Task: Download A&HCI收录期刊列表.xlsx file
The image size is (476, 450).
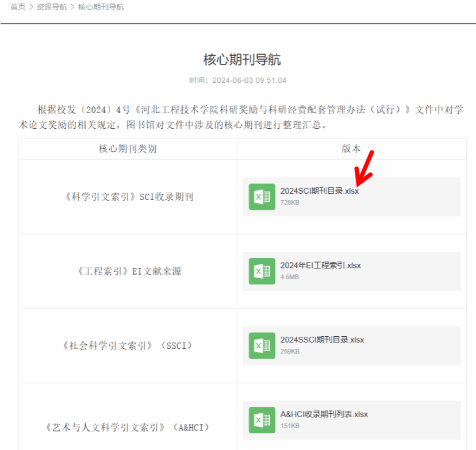Action: (x=324, y=414)
